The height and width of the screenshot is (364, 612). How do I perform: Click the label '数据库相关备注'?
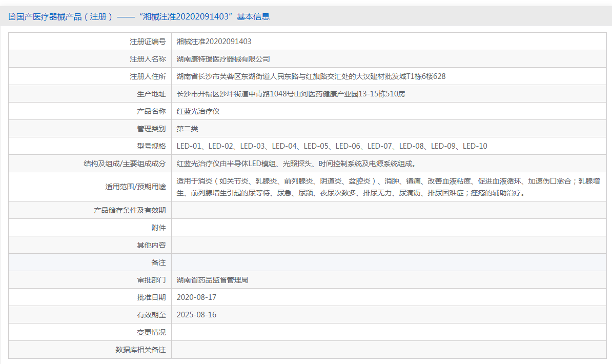click(140, 350)
